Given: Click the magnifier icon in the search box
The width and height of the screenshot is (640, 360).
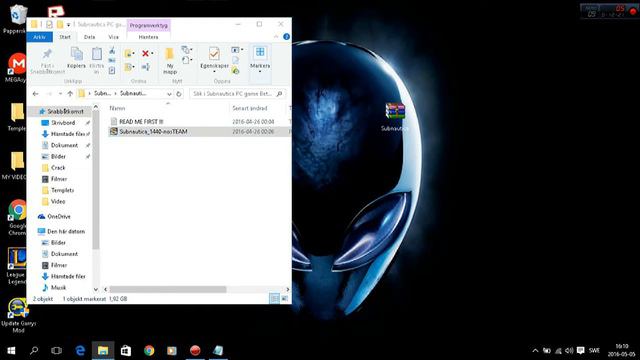Looking at the screenshot, I should (279, 94).
